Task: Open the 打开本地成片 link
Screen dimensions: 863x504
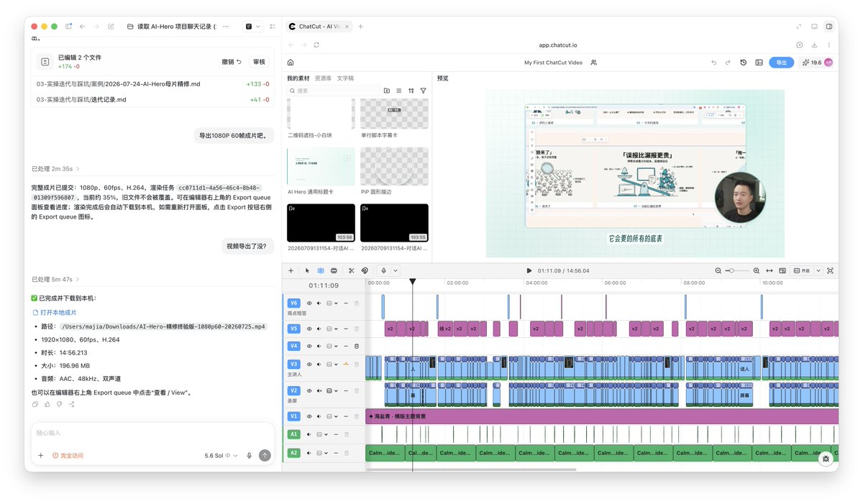Action: [x=55, y=313]
